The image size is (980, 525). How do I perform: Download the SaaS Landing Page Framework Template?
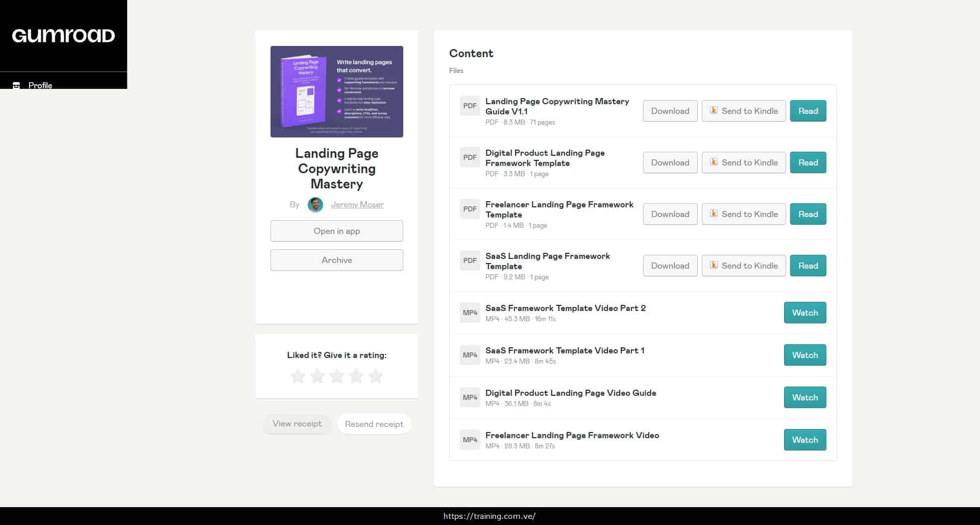(x=670, y=266)
